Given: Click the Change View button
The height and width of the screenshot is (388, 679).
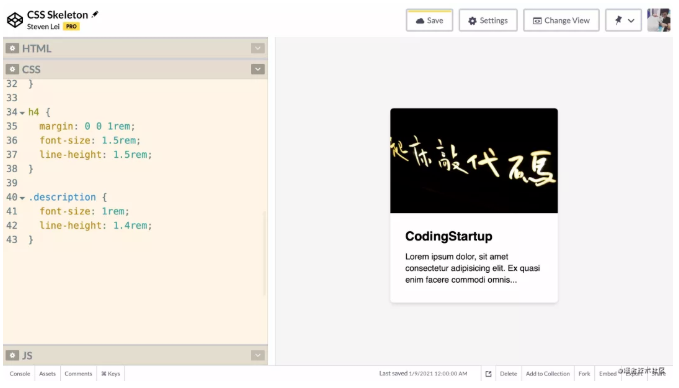Looking at the screenshot, I should [561, 20].
